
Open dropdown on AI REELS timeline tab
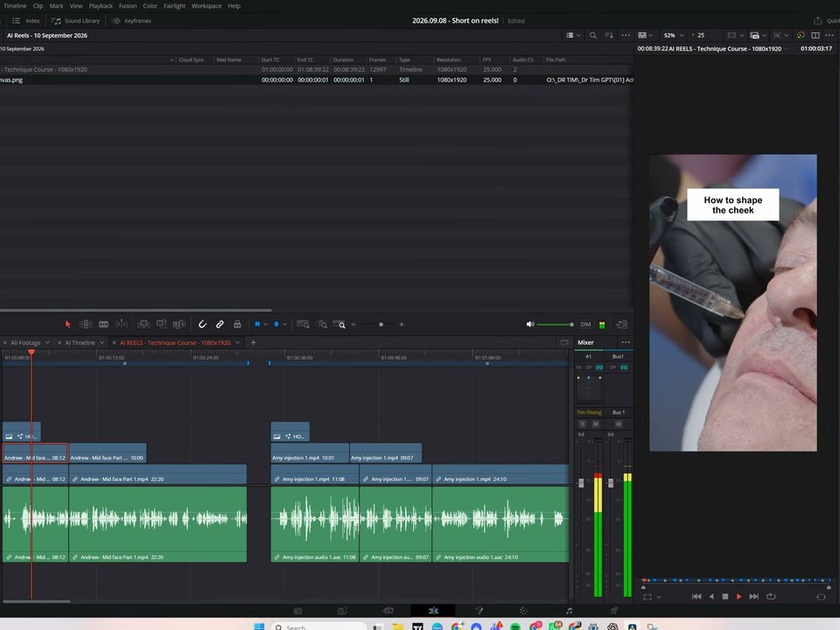237,342
